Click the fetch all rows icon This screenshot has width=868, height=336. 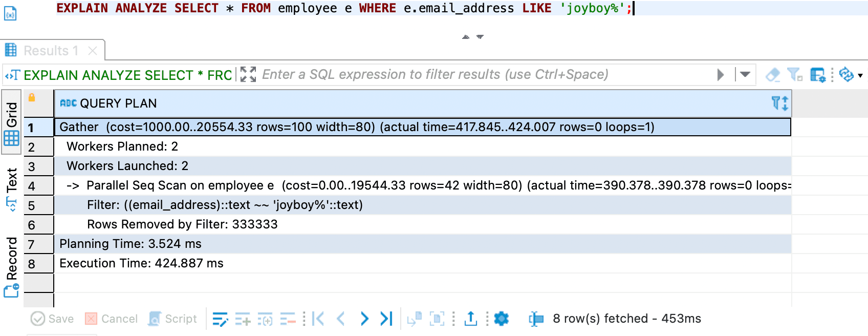pos(437,319)
